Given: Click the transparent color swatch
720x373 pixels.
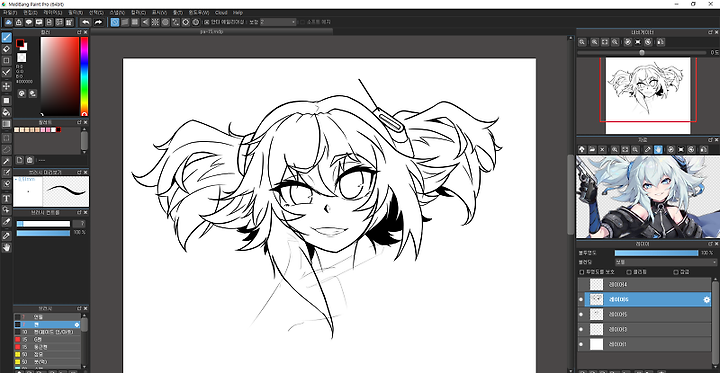Looking at the screenshot, I should click(x=22, y=57).
